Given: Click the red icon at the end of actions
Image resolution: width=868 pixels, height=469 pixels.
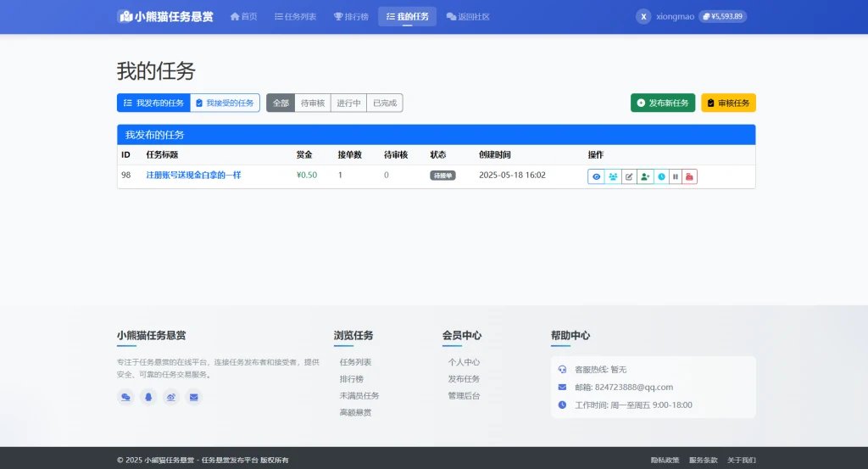Looking at the screenshot, I should click(690, 176).
